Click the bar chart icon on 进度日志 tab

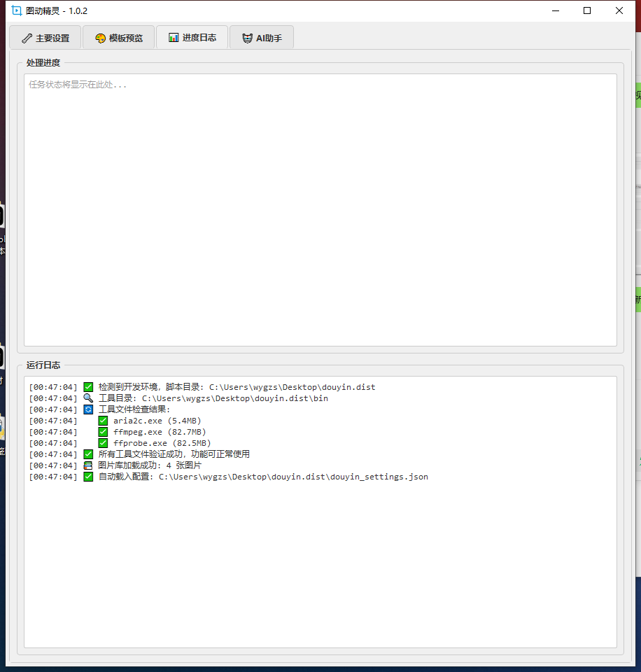pyautogui.click(x=174, y=38)
